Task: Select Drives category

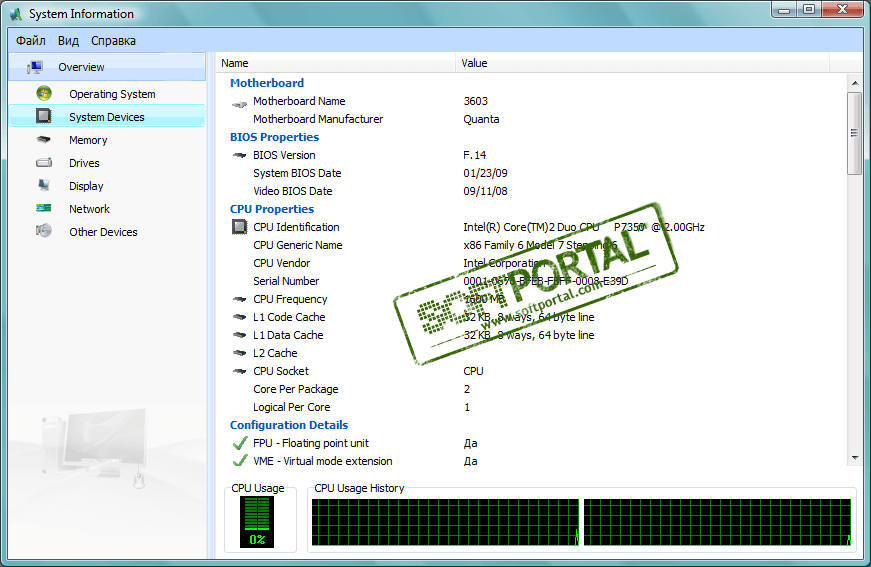Action: pos(107,163)
